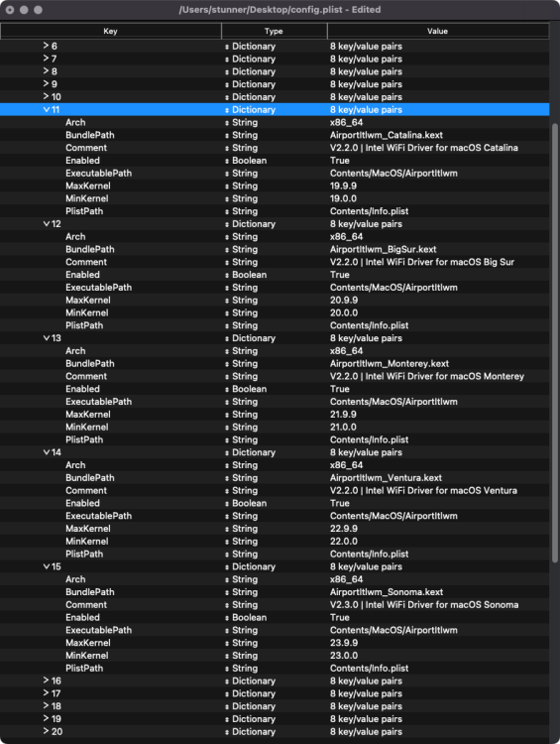Collapse dictionary item 12
Viewport: 560px width, 744px height.
[46, 223]
